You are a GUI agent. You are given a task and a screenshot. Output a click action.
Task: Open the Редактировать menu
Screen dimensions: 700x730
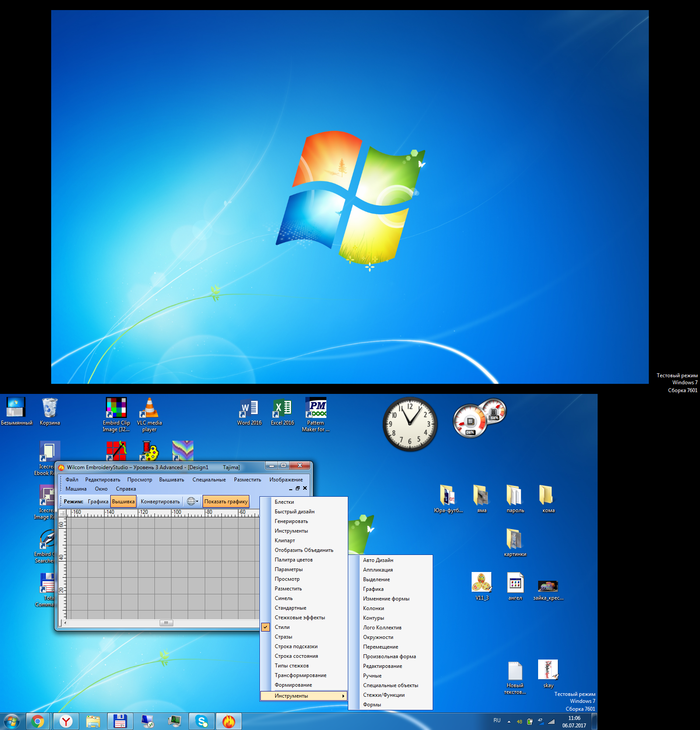(103, 480)
